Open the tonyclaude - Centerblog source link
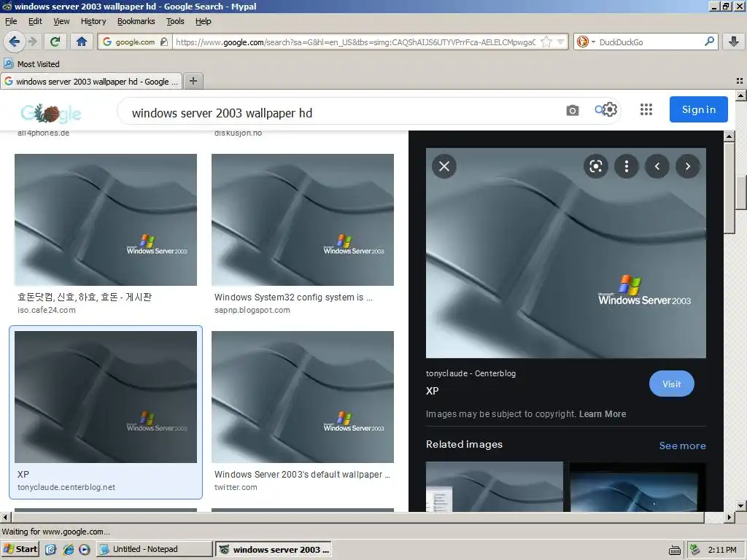Image resolution: width=747 pixels, height=560 pixels. click(471, 373)
